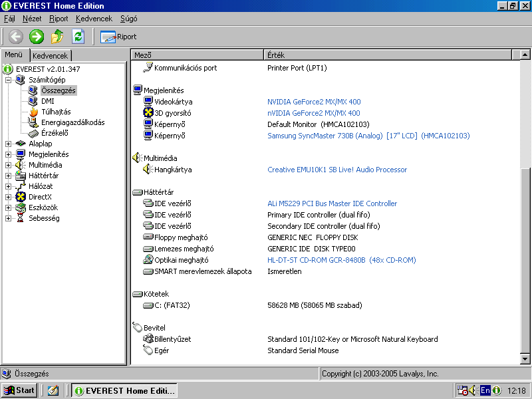The height and width of the screenshot is (399, 532).
Task: Select the Energiagazdálkodás icon in tree
Action: click(x=33, y=122)
